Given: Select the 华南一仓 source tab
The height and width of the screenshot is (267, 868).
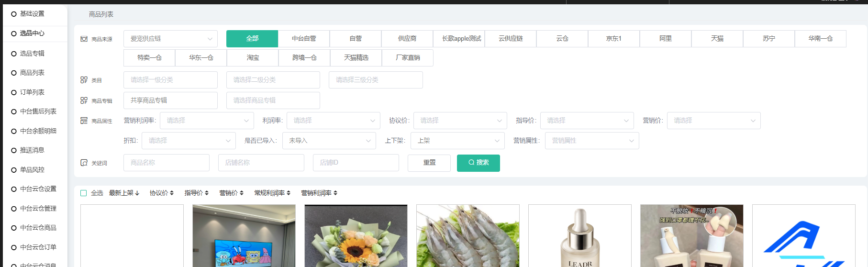Looking at the screenshot, I should (821, 39).
